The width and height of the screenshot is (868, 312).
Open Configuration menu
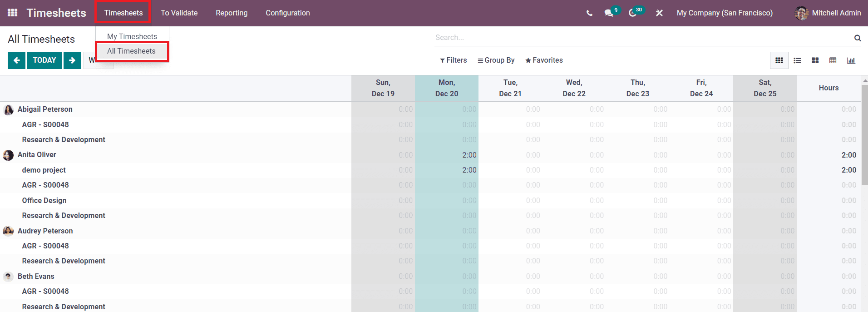coord(288,13)
